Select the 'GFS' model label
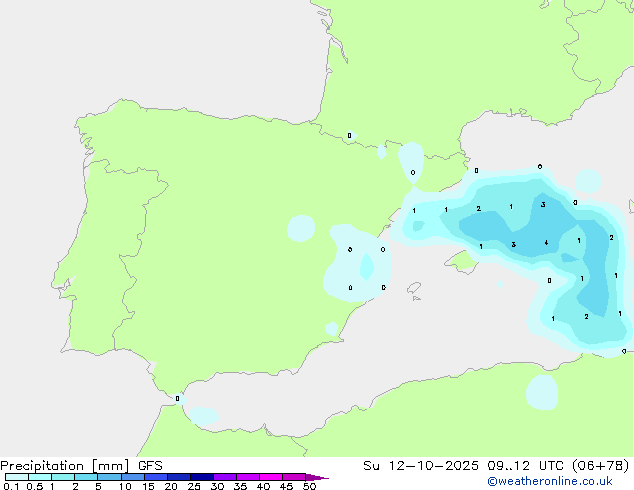Viewport: 634px width, 490px height. pos(150,466)
